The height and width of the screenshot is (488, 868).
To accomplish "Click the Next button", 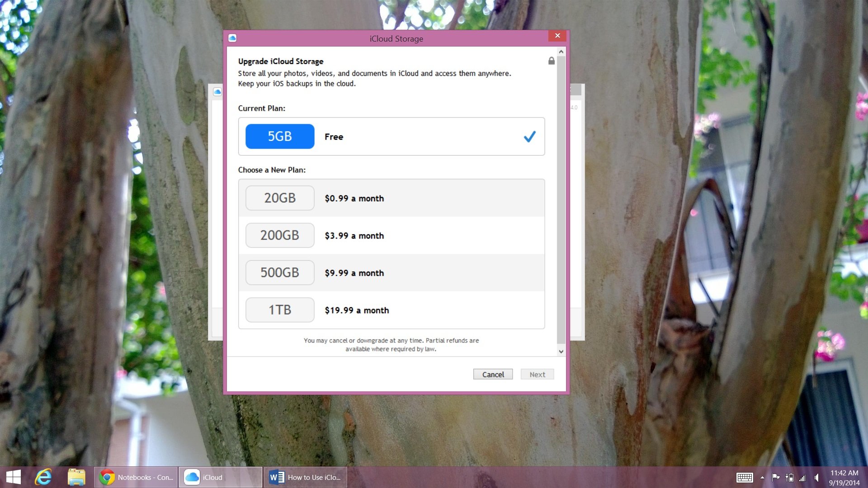I will [537, 374].
